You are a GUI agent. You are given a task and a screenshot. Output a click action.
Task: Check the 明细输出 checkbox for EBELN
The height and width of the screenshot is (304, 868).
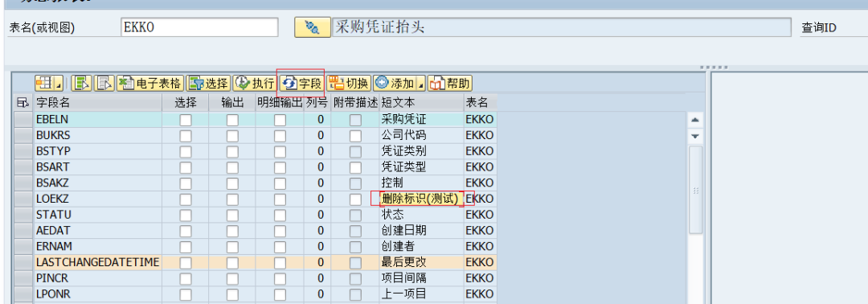click(280, 120)
